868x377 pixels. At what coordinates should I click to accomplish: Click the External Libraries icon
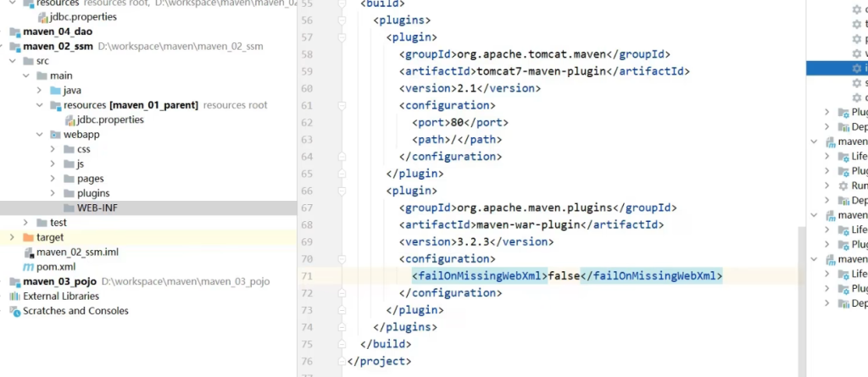tap(15, 297)
